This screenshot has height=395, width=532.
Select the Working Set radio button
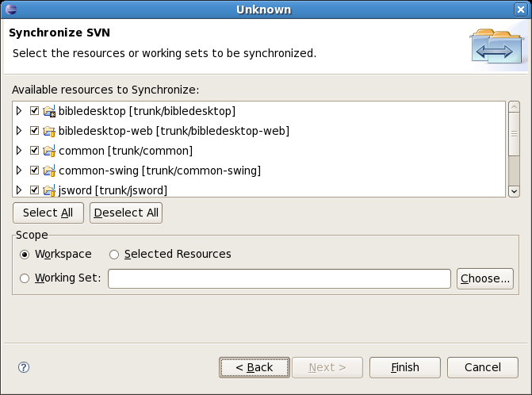tap(25, 278)
